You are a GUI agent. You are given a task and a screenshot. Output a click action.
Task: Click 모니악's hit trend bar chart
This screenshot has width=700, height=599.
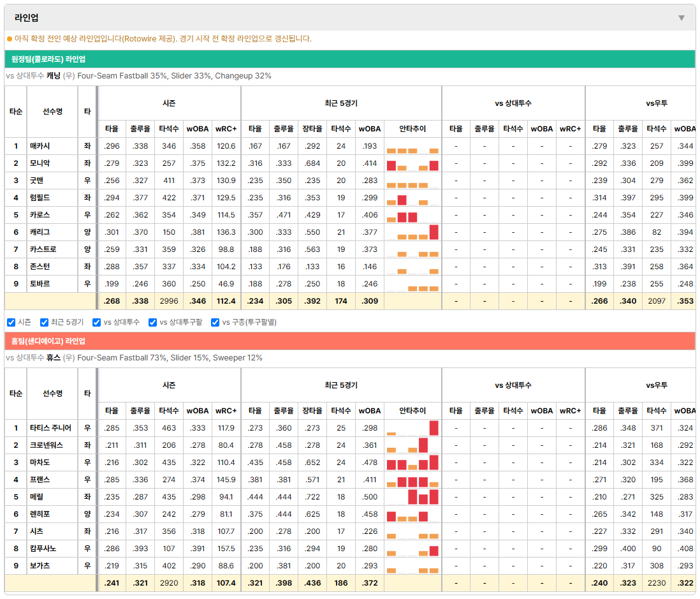(x=412, y=163)
